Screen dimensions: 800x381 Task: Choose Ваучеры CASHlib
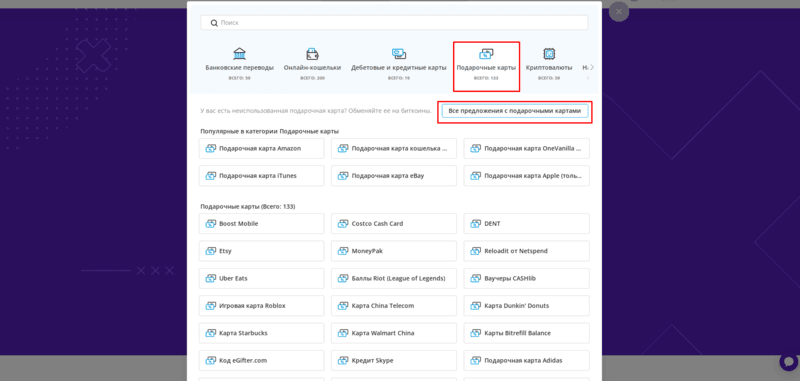(x=527, y=278)
